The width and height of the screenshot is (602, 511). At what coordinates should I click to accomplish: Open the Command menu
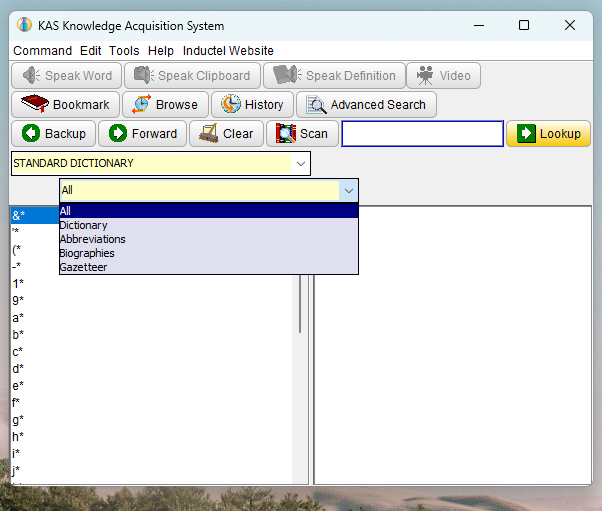pos(43,51)
